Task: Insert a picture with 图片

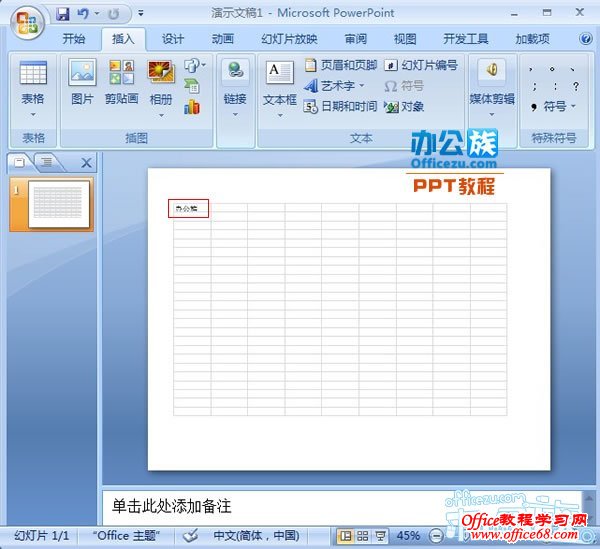Action: coord(82,82)
